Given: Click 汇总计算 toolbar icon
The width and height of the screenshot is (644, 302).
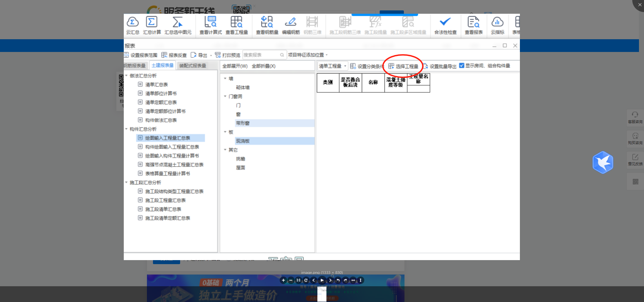Looking at the screenshot, I should [x=152, y=26].
